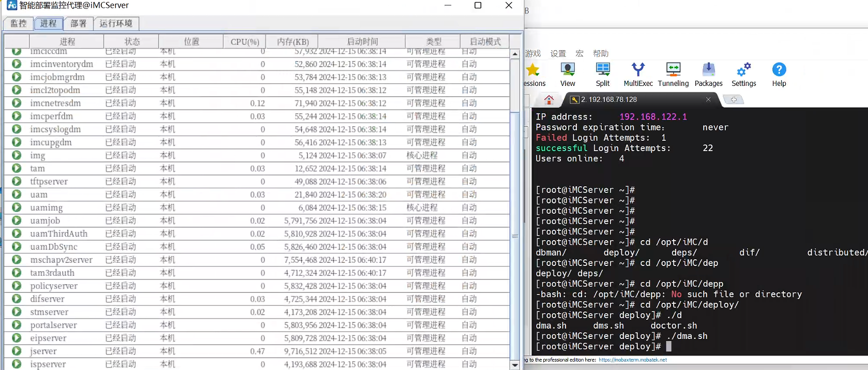Switch to the 部署 tab

coord(79,23)
